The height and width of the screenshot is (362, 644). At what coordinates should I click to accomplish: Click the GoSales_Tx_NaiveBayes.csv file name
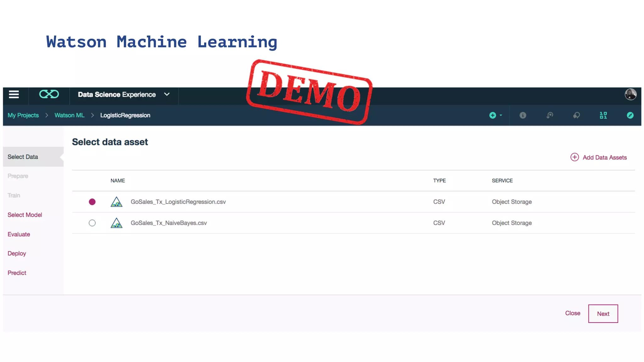tap(169, 223)
